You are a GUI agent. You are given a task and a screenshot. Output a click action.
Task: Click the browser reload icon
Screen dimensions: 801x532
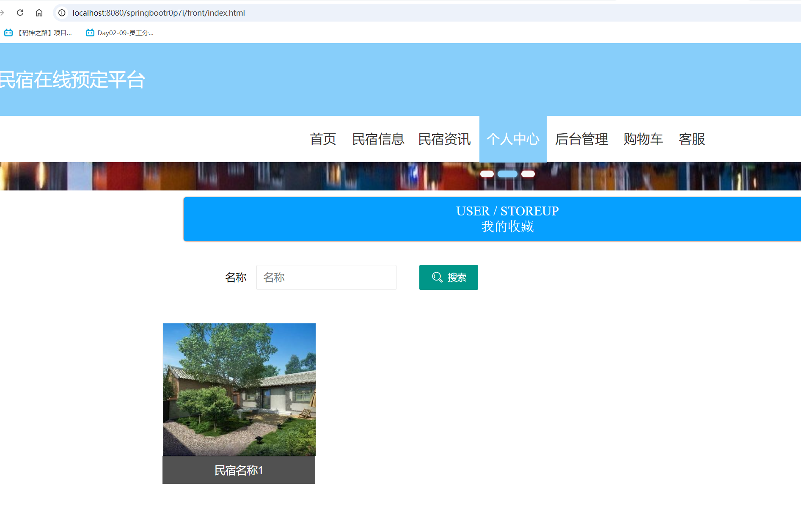tap(20, 13)
